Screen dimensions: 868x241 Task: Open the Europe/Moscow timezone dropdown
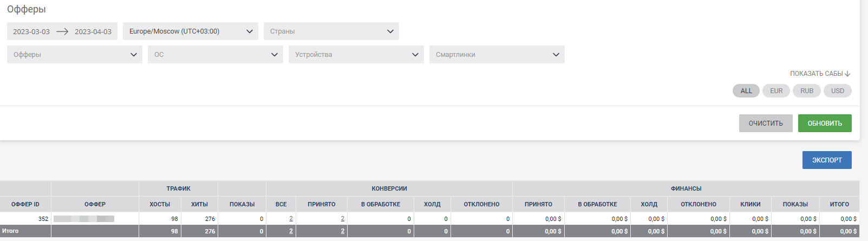coord(191,31)
